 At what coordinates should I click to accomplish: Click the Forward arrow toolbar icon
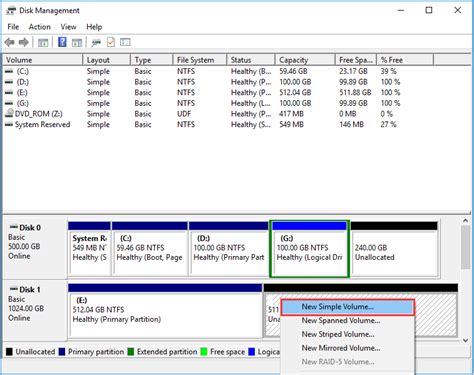tap(24, 42)
